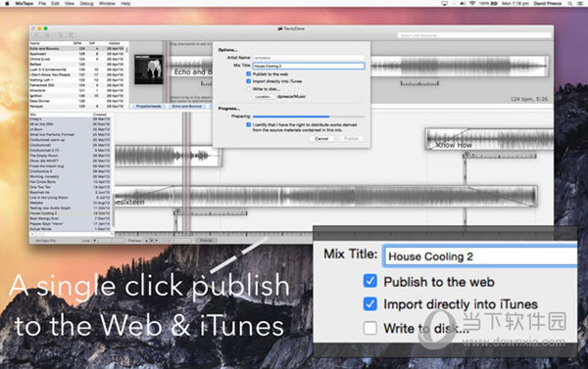Select the Chime (Live) track row
The image size is (588, 369).
77,59
